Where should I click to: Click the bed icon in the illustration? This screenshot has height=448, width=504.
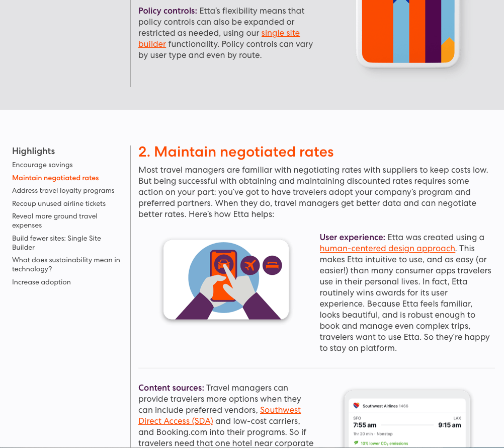pos(272,265)
